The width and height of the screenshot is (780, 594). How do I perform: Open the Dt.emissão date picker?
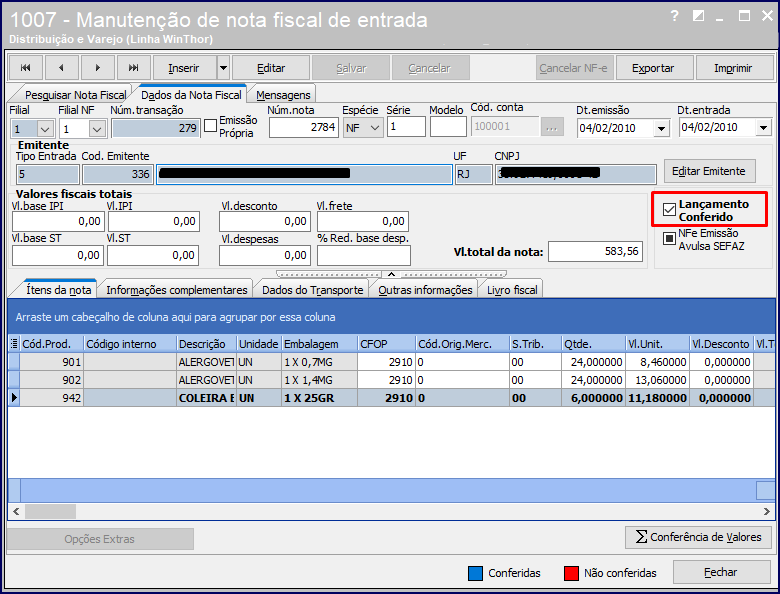tap(661, 129)
